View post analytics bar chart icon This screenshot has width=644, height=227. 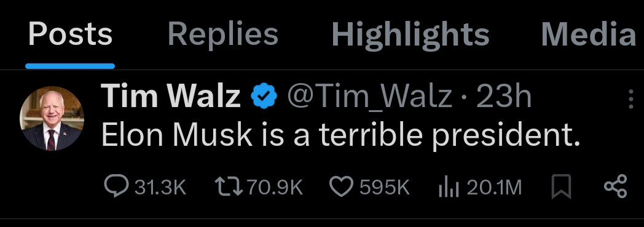[x=449, y=187]
